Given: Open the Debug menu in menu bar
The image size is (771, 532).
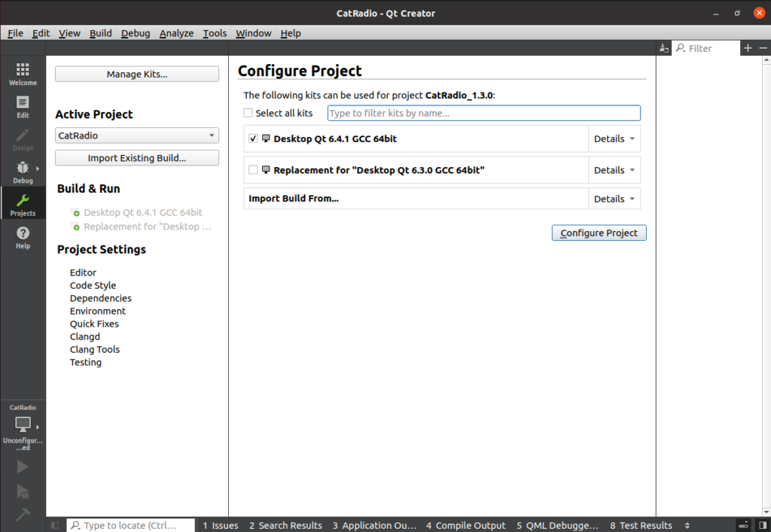Looking at the screenshot, I should [136, 33].
